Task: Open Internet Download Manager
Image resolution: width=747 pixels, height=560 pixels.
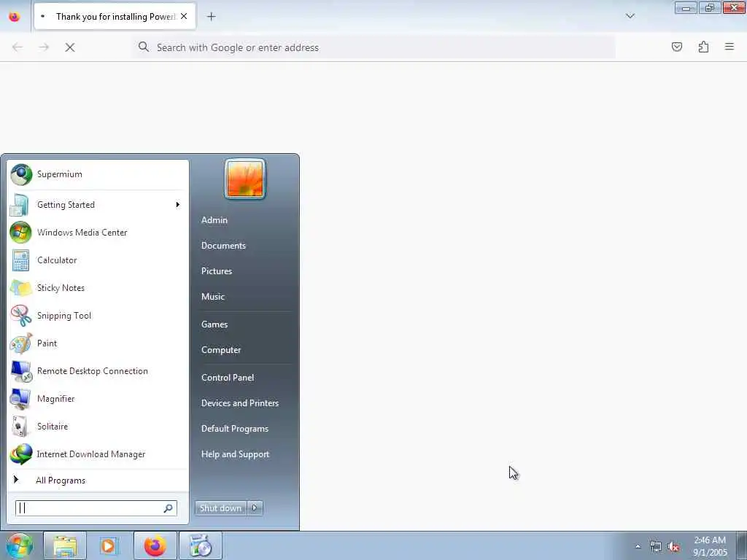Action: click(x=98, y=454)
